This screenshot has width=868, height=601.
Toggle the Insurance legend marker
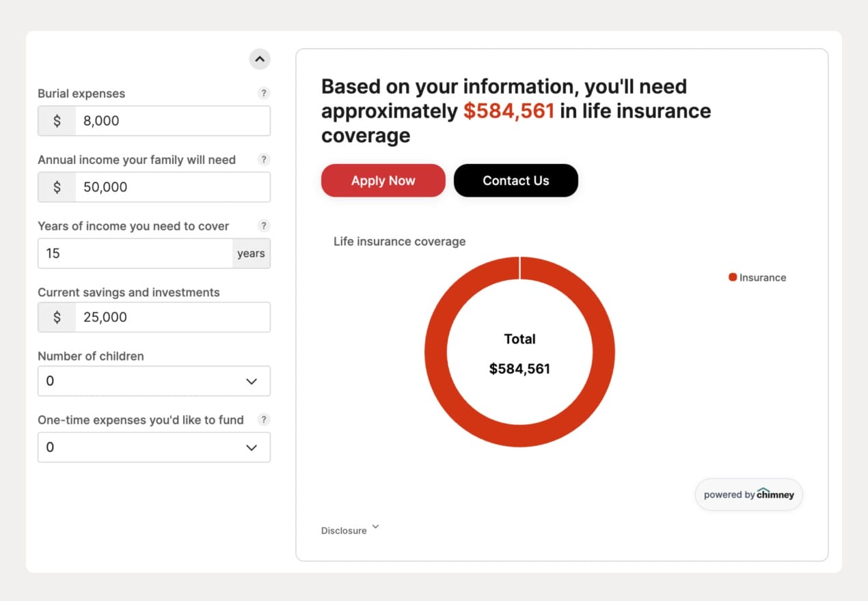coord(733,277)
